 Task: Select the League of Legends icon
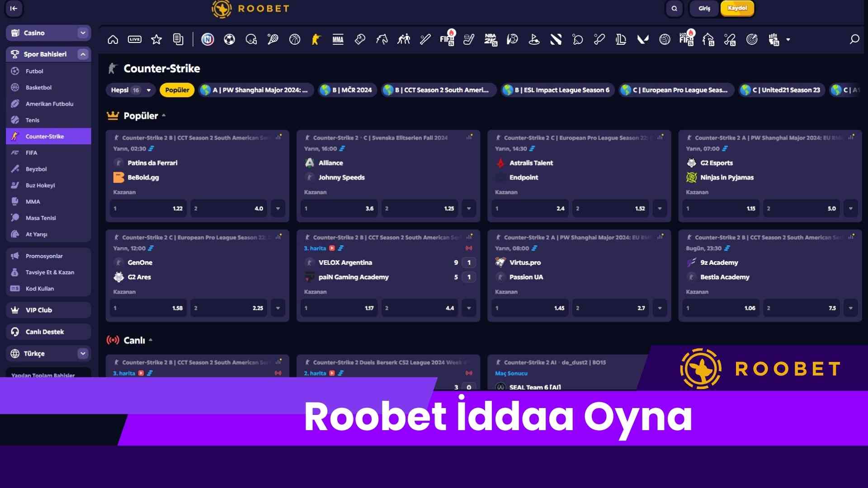click(621, 40)
